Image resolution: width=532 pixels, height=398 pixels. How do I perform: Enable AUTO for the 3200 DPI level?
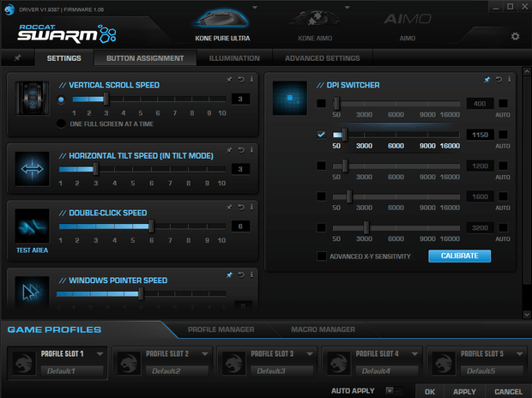coord(503,227)
